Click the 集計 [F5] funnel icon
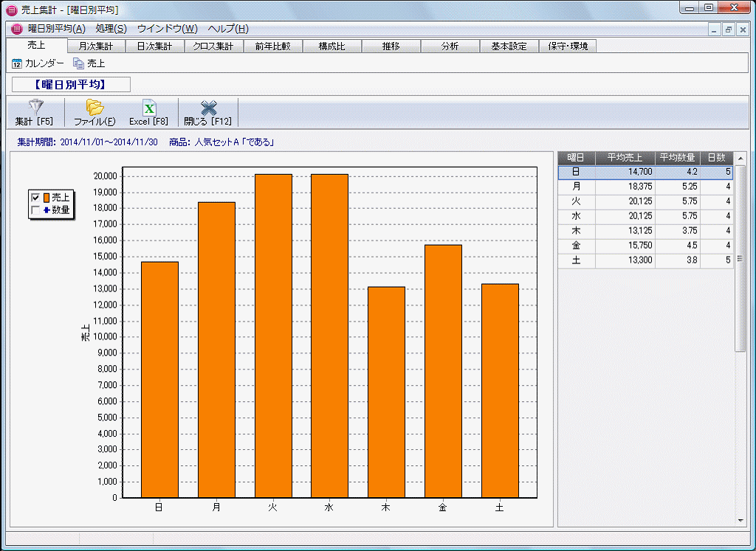This screenshot has height=551, width=756. [35, 106]
